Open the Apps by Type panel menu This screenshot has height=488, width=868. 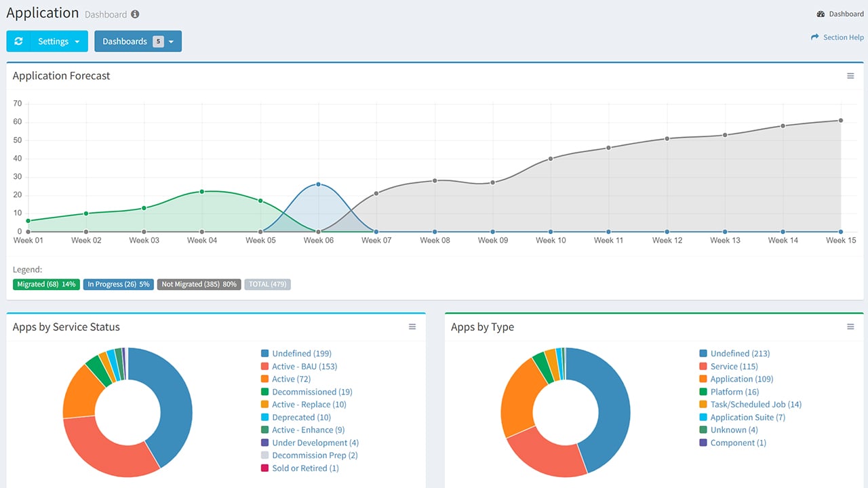click(850, 327)
